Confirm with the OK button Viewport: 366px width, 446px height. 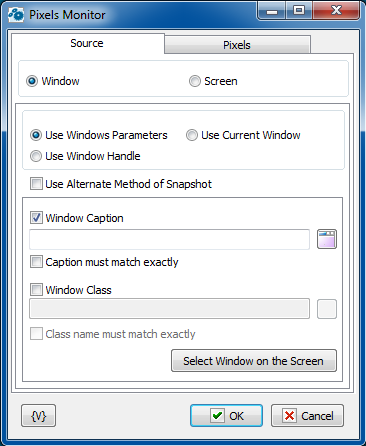pos(226,416)
